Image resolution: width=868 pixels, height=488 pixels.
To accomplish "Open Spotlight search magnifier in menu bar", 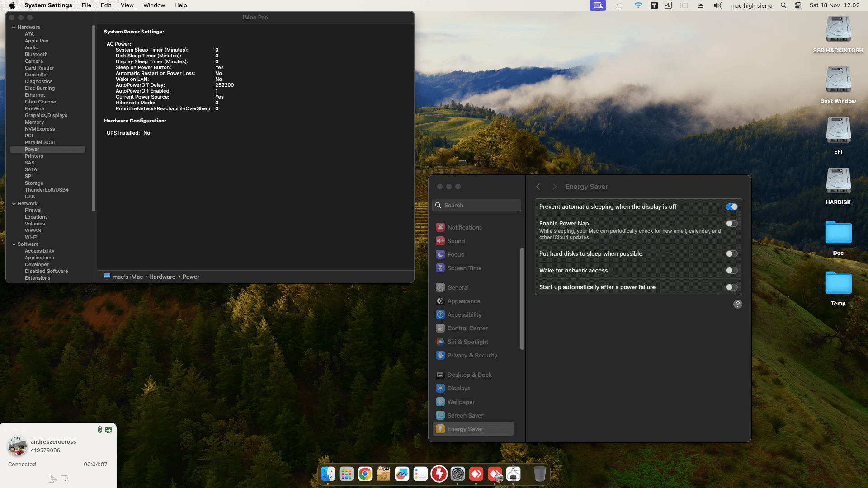I will (x=783, y=5).
